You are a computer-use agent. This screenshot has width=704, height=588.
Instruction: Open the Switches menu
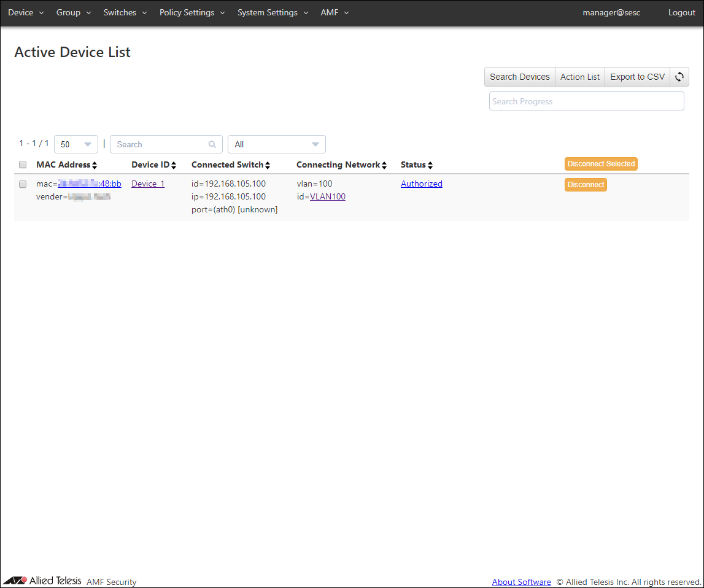click(125, 12)
